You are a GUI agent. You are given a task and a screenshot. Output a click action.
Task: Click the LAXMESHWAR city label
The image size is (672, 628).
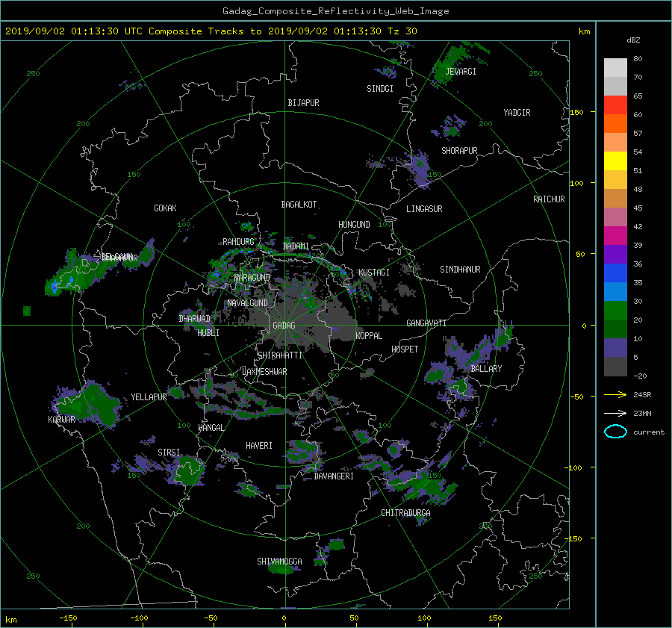(x=264, y=372)
